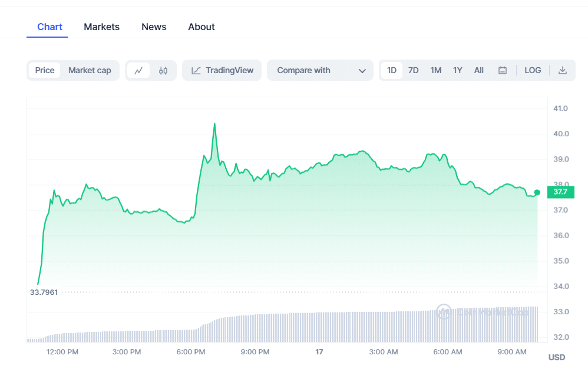Click the Compare with chevron arrow
Screen dimensions: 588x375
(362, 71)
